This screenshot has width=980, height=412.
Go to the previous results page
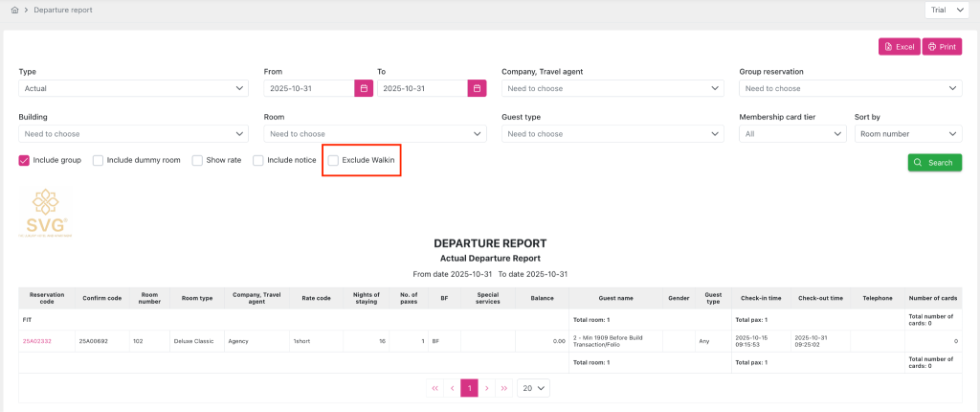[453, 388]
